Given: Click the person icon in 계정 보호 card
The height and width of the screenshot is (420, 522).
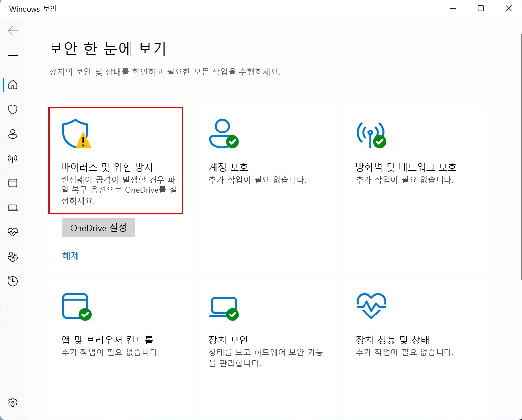Looking at the screenshot, I should click(224, 133).
